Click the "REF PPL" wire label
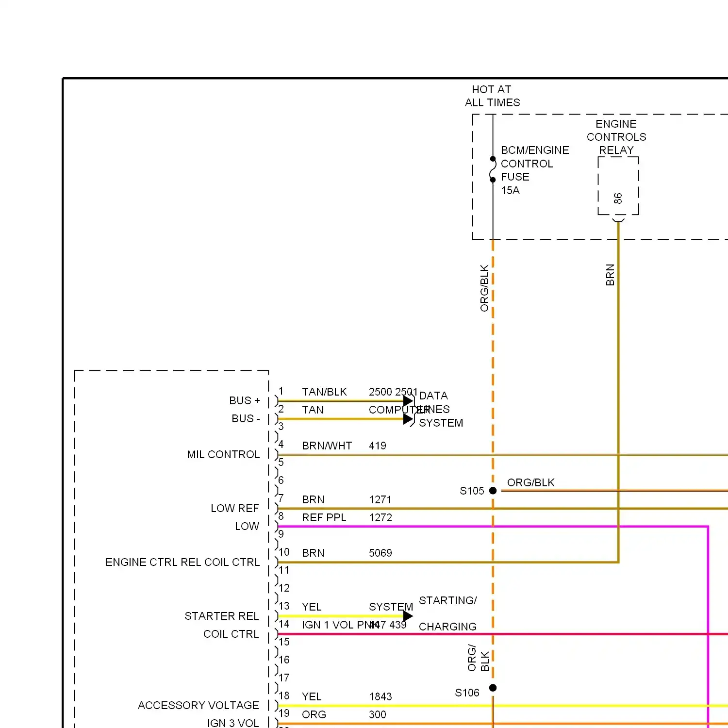The height and width of the screenshot is (728, 728). [324, 517]
